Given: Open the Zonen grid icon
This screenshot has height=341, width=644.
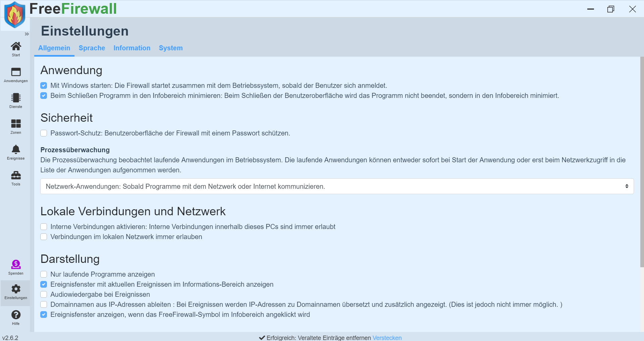Looking at the screenshot, I should (16, 123).
